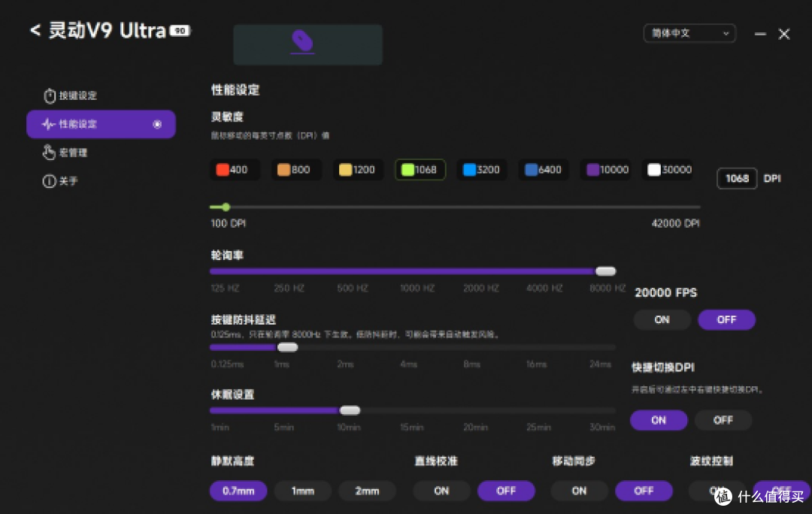This screenshot has width=812, height=514.
Task: Click the red swatch of the 400 preset
Action: click(x=223, y=170)
